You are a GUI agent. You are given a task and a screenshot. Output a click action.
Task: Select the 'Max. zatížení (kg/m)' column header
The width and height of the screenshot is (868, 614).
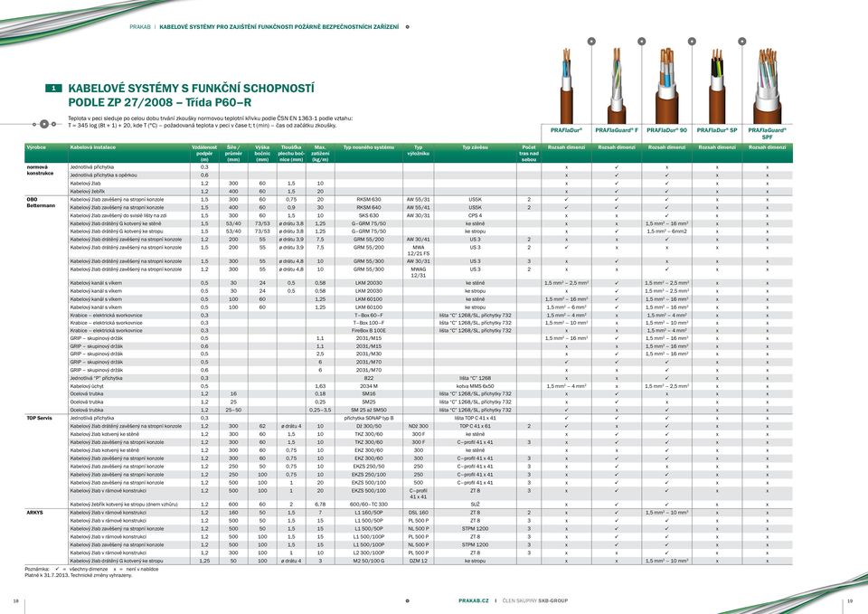pos(320,153)
